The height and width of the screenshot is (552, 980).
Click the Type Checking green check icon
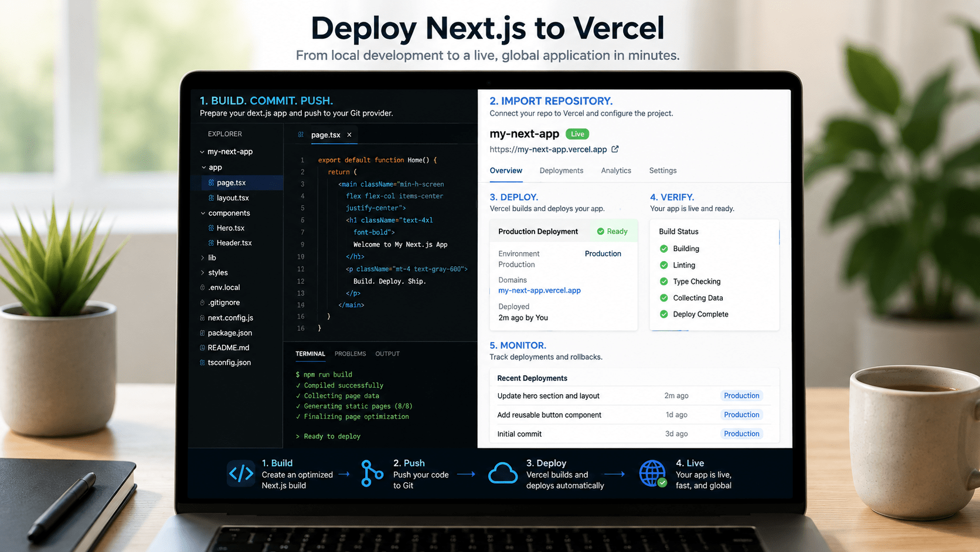(x=664, y=282)
